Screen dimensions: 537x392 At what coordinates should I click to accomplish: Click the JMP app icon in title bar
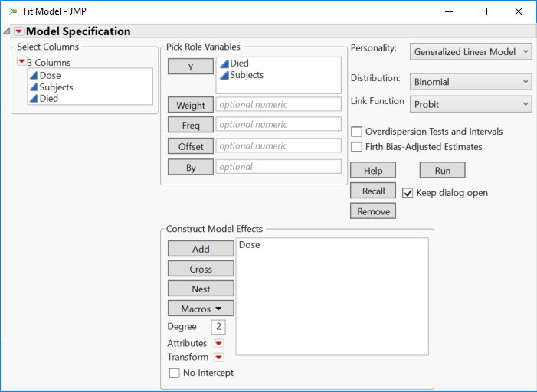12,11
